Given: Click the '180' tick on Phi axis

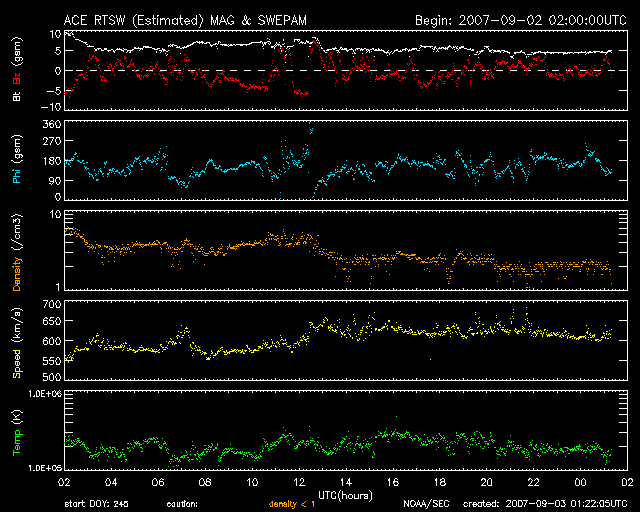Looking at the screenshot, I should coord(52,161).
